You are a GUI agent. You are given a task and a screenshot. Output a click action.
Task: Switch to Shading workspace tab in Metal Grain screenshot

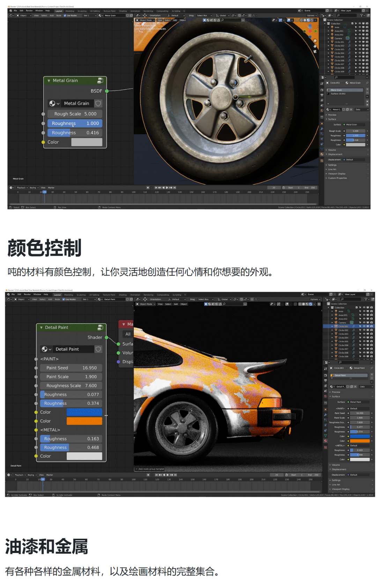pyautogui.click(x=123, y=11)
